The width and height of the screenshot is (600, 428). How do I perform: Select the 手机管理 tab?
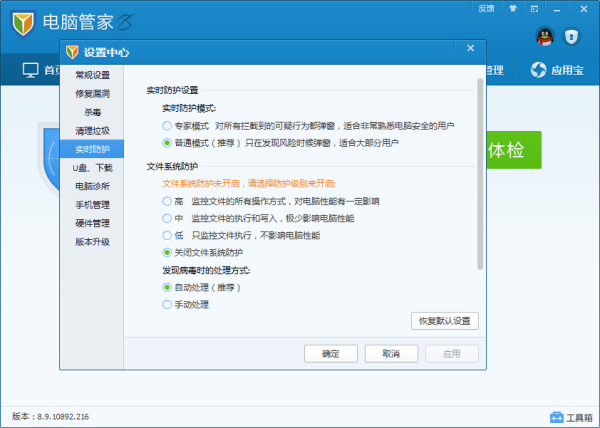click(x=92, y=205)
